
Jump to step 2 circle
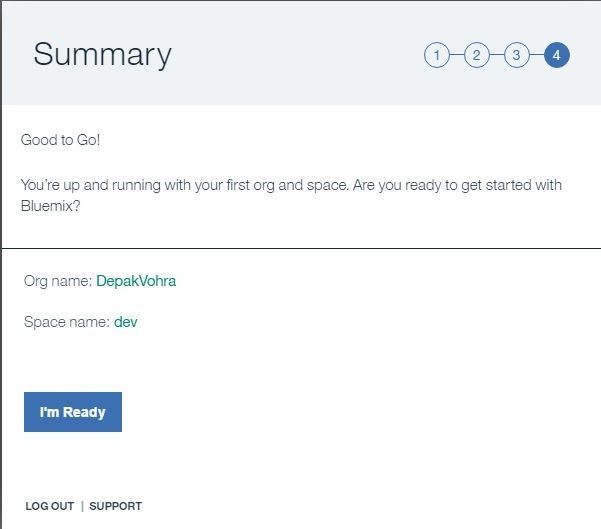tap(476, 55)
